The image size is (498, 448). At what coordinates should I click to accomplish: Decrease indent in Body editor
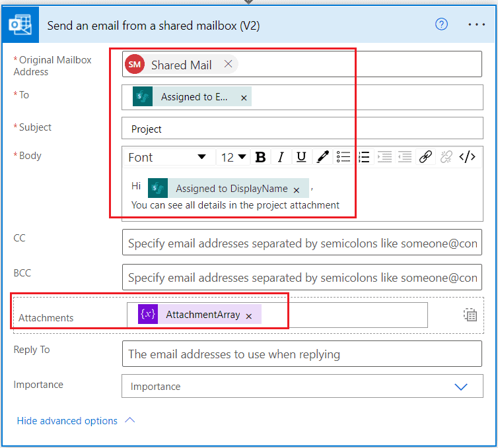[405, 157]
